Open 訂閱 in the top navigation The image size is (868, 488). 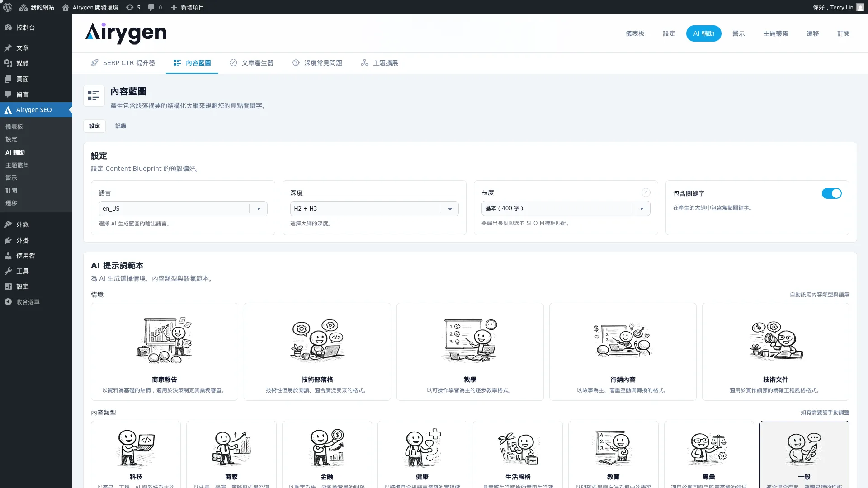pyautogui.click(x=843, y=33)
